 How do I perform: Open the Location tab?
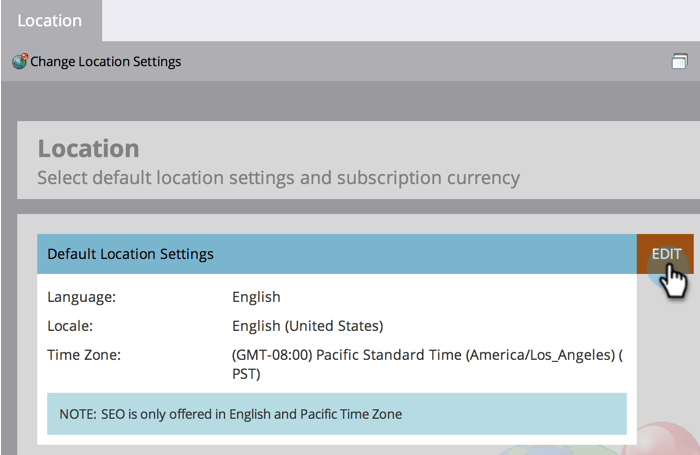(51, 21)
